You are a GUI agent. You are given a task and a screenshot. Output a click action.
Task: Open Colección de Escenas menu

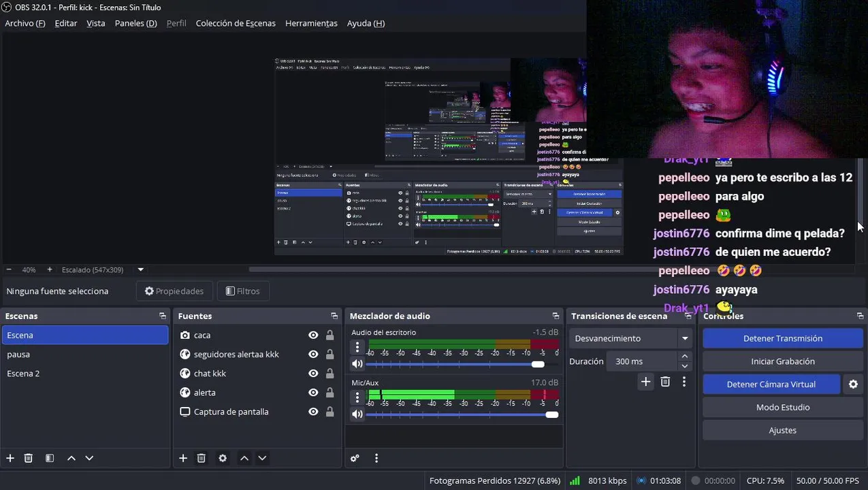236,23
